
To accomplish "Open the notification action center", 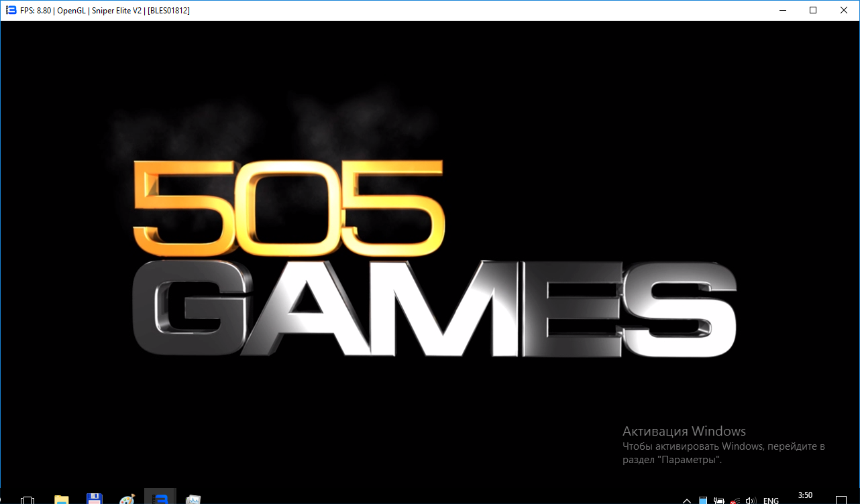I will coord(842,500).
